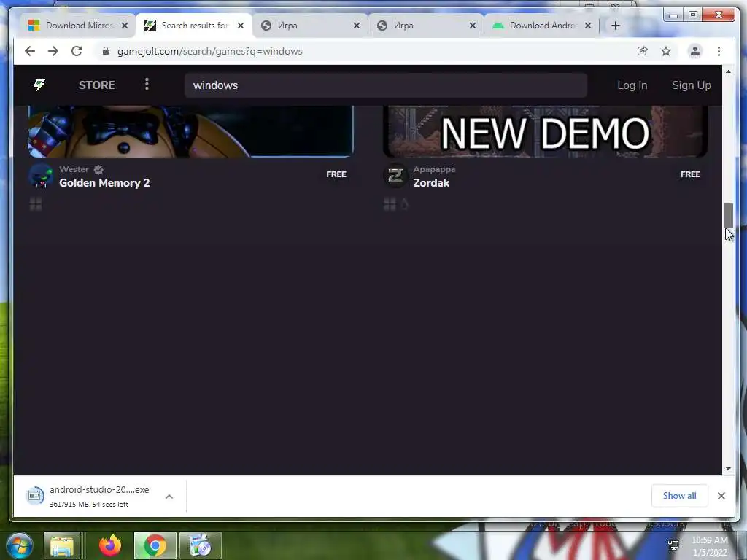View site info via the lock icon
Viewport: 747px width, 560px height.
tap(106, 51)
